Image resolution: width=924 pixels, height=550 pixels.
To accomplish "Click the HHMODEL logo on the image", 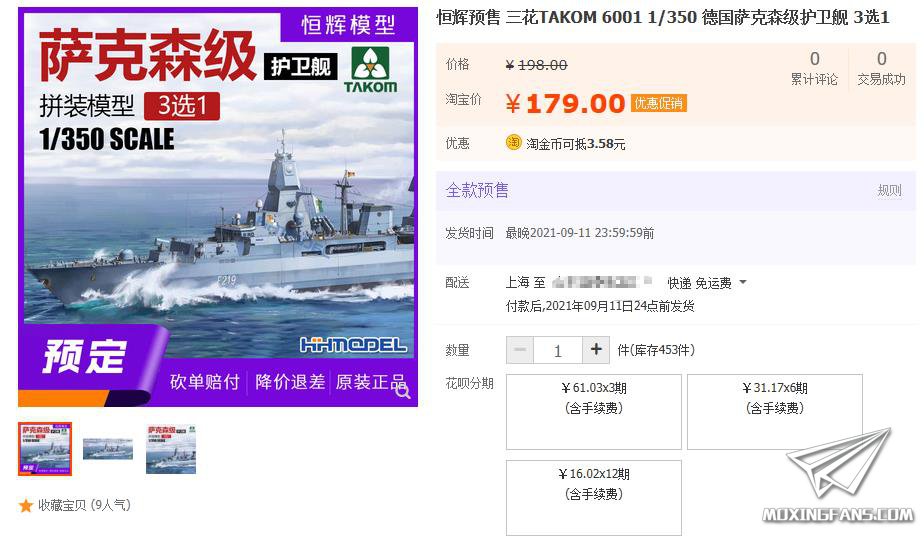I will point(353,344).
